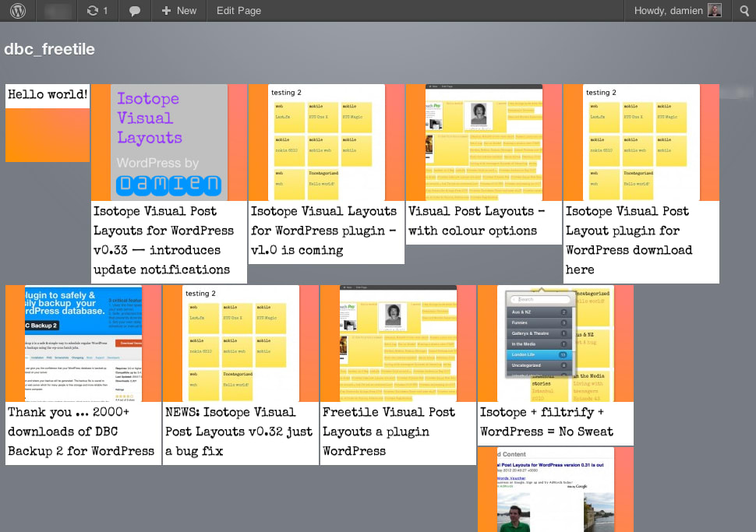
Task: Open the Hello world! post tile
Action: (x=48, y=94)
